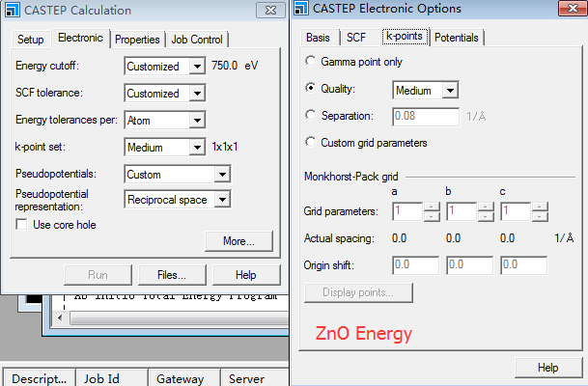Click the Job Id column header
This screenshot has width=588, height=386.
pyautogui.click(x=112, y=377)
